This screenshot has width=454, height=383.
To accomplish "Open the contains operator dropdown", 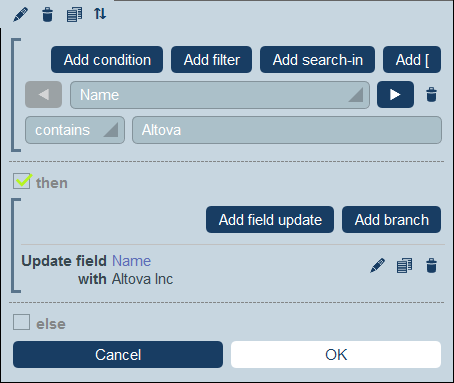I will (x=75, y=130).
